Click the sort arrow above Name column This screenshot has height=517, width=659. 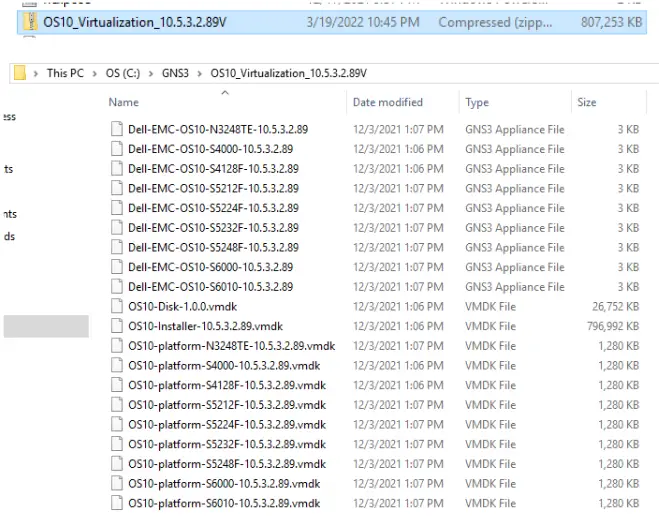[225, 92]
